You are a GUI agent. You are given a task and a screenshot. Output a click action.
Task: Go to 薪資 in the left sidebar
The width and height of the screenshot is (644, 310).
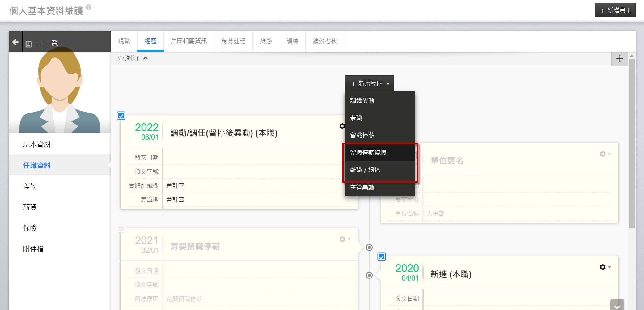30,207
